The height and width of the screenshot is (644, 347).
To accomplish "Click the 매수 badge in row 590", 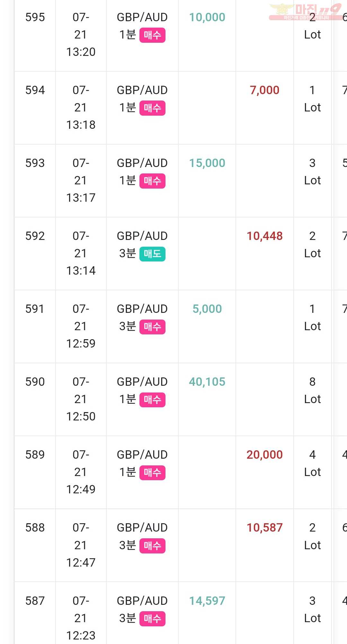I will click(152, 400).
